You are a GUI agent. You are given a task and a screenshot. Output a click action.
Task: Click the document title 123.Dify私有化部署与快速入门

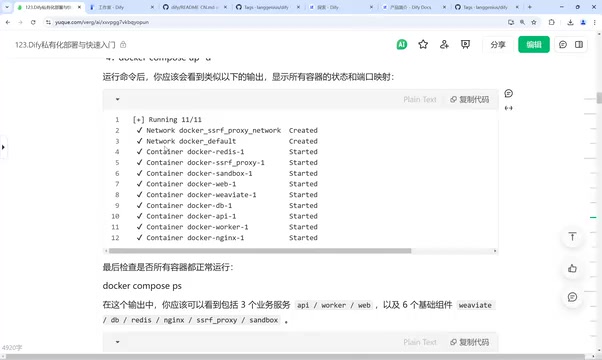[x=65, y=45]
